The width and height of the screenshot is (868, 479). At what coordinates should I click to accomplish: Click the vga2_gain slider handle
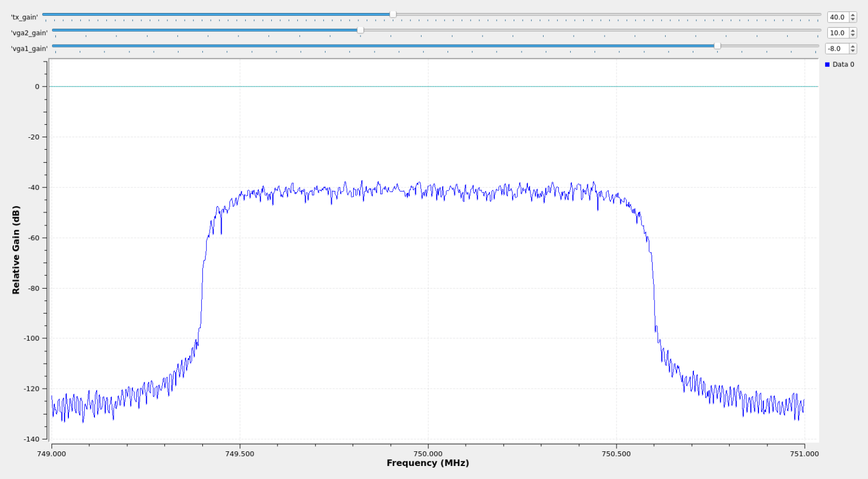coord(361,31)
